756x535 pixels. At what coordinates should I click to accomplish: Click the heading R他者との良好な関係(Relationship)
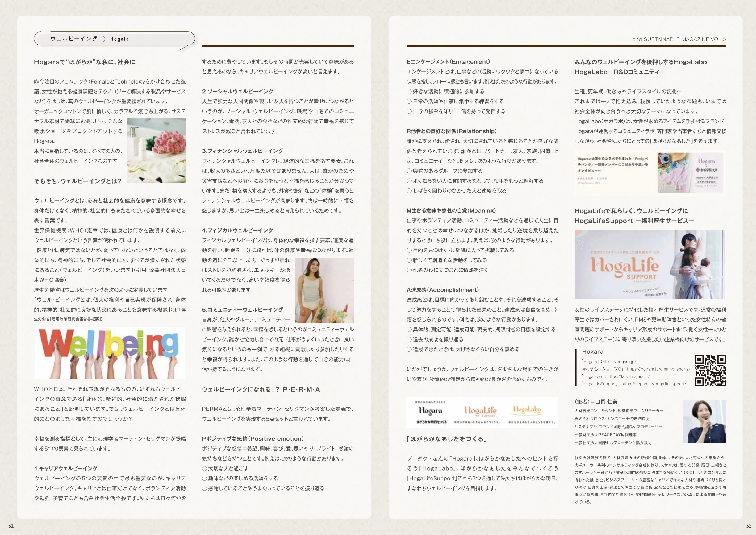tap(452, 131)
